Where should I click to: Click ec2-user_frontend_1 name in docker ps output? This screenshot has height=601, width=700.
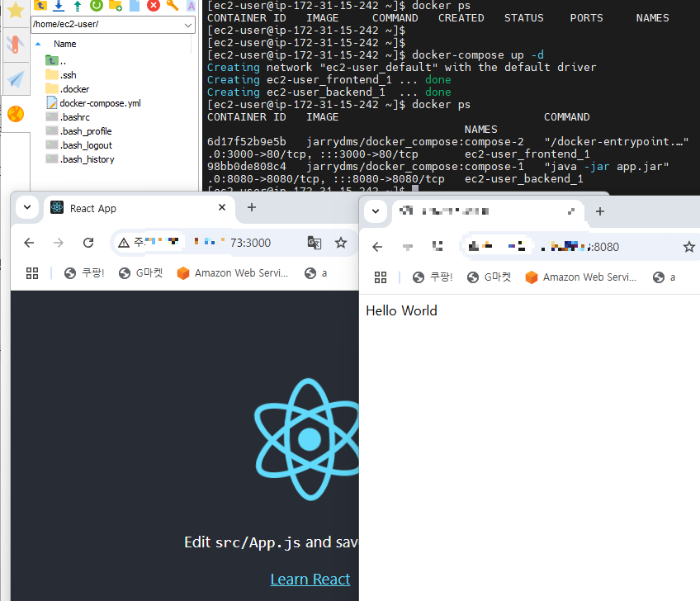click(527, 154)
